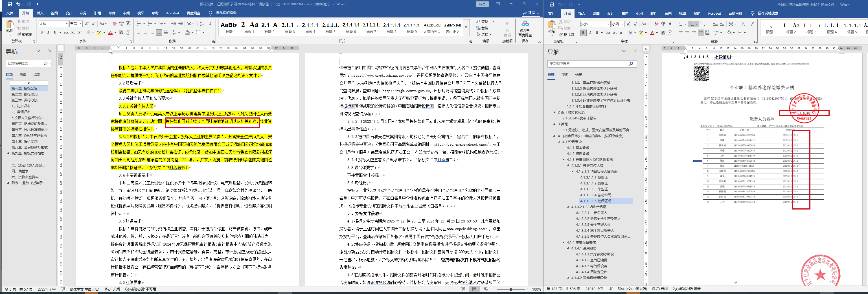
Task: Click the 共享 share button
Action: click(x=531, y=13)
